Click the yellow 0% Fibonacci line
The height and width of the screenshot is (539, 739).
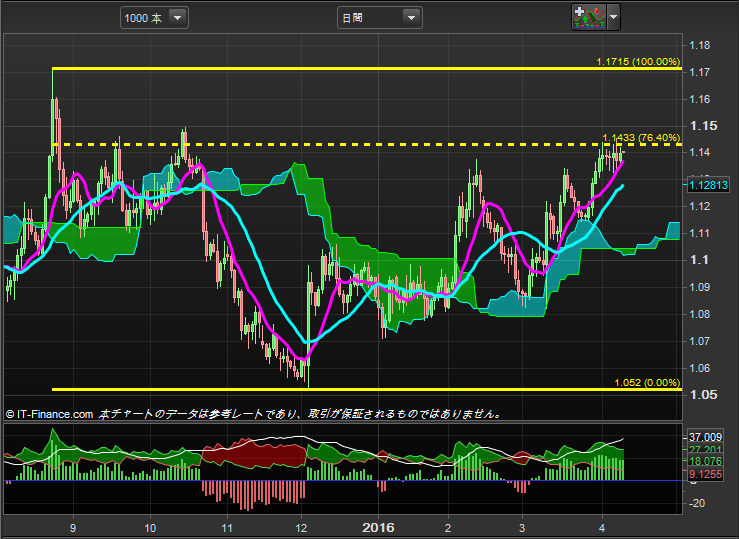[367, 389]
